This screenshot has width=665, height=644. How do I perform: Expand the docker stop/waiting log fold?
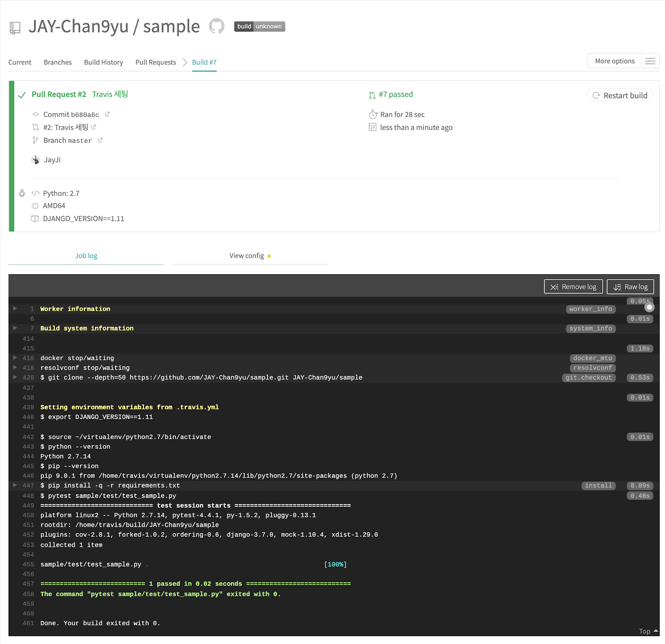point(15,357)
